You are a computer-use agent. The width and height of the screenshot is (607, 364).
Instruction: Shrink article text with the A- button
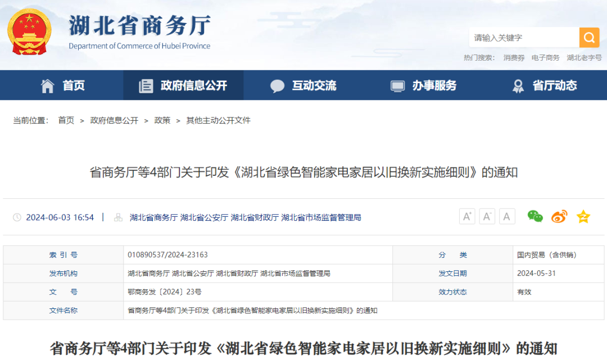(x=487, y=216)
